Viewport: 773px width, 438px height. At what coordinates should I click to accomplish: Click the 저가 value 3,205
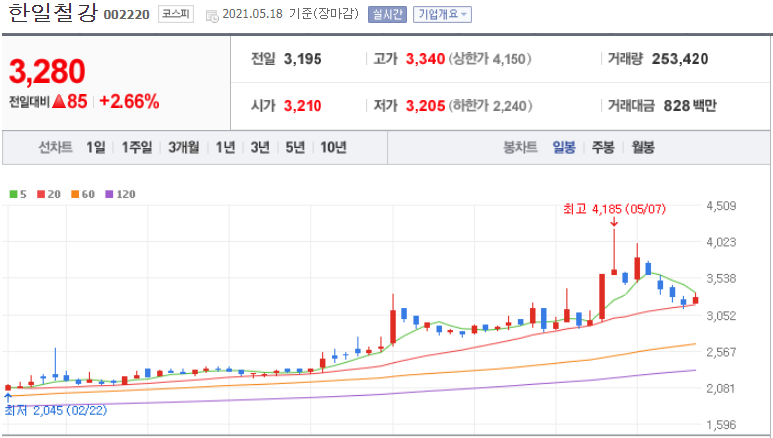425,106
